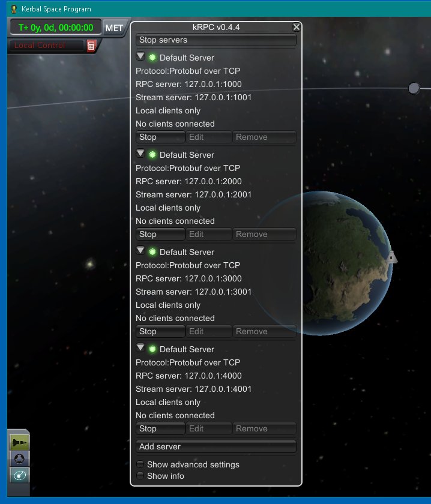Collapse the server with RPC port 4000
This screenshot has height=504, width=431.
click(x=140, y=349)
